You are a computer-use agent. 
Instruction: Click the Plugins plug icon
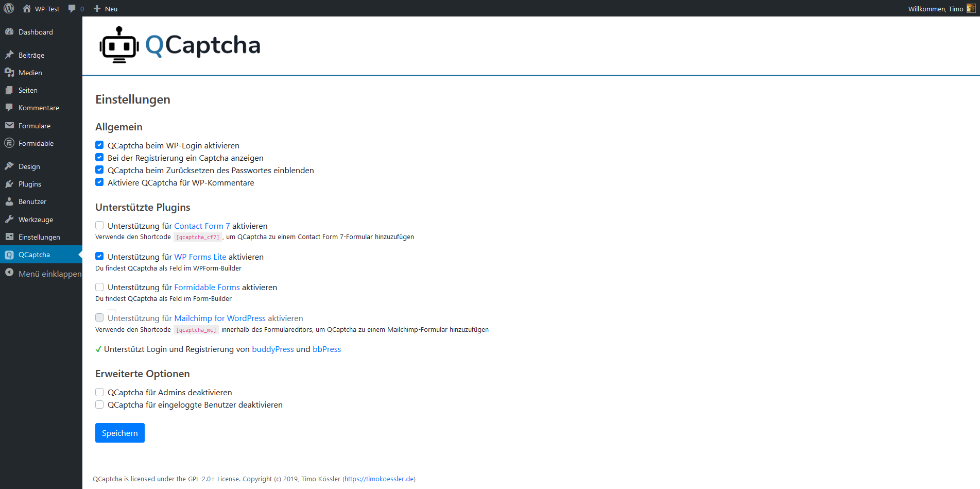point(9,183)
